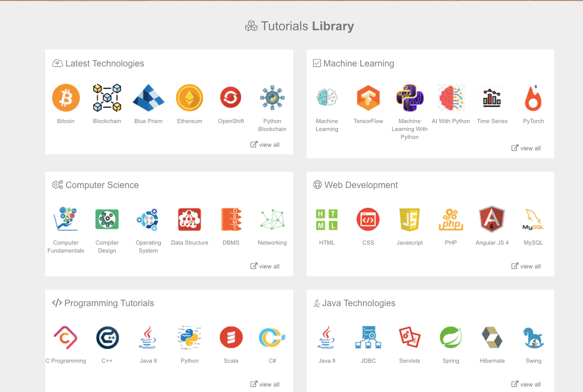Click the Machine Learning brain icon
This screenshot has height=392, width=583.
pyautogui.click(x=327, y=98)
